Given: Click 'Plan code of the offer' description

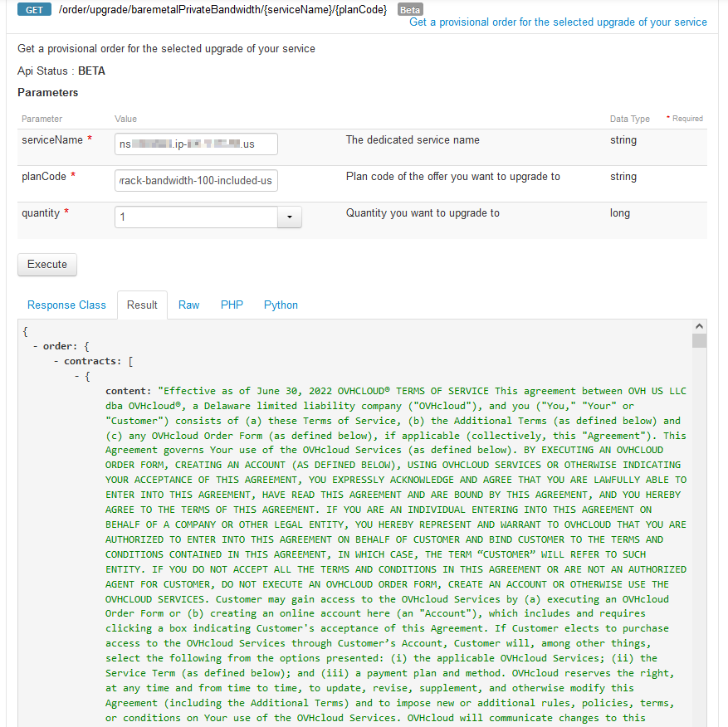Looking at the screenshot, I should [452, 177].
